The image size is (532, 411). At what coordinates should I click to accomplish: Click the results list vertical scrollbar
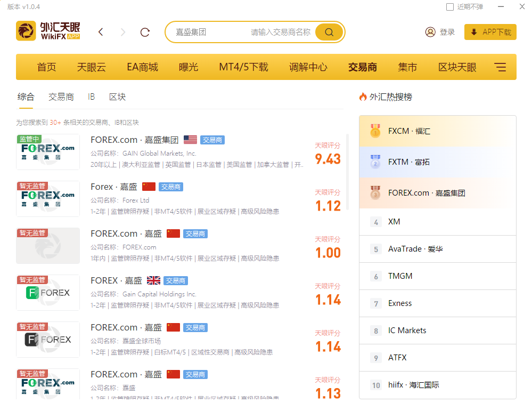[x=348, y=171]
